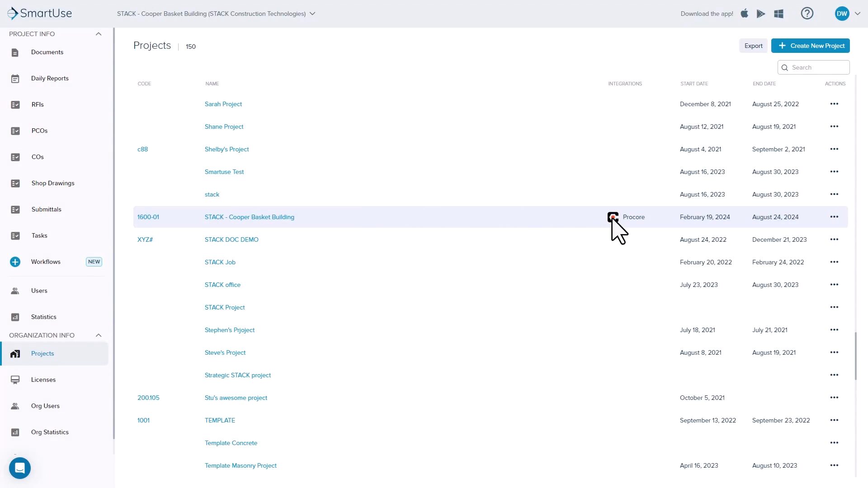Open actions menu for the TEMPLATE row

[x=834, y=420]
